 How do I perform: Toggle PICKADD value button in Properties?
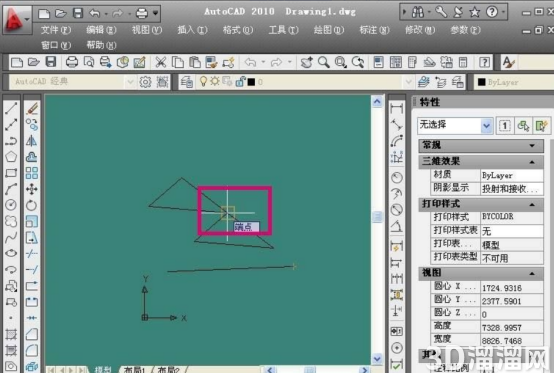(x=505, y=125)
